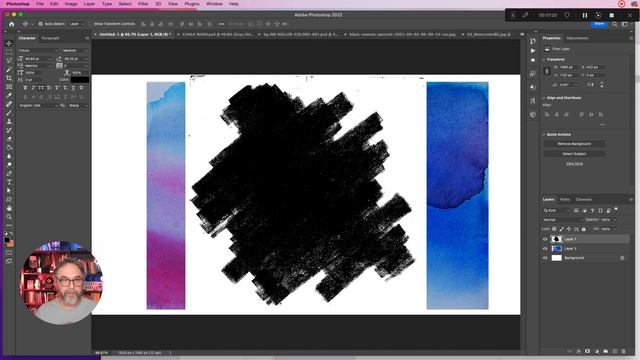
Task: Open the Filter menu
Action: (x=143, y=4)
